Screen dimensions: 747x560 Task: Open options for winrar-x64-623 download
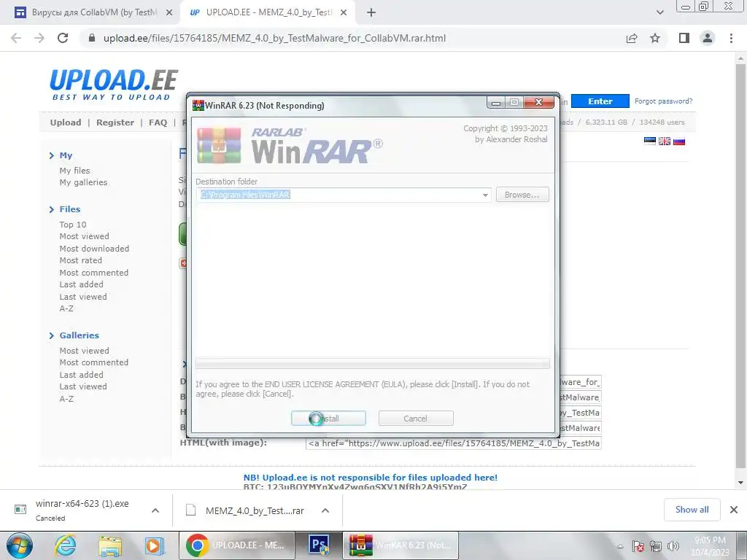point(155,510)
